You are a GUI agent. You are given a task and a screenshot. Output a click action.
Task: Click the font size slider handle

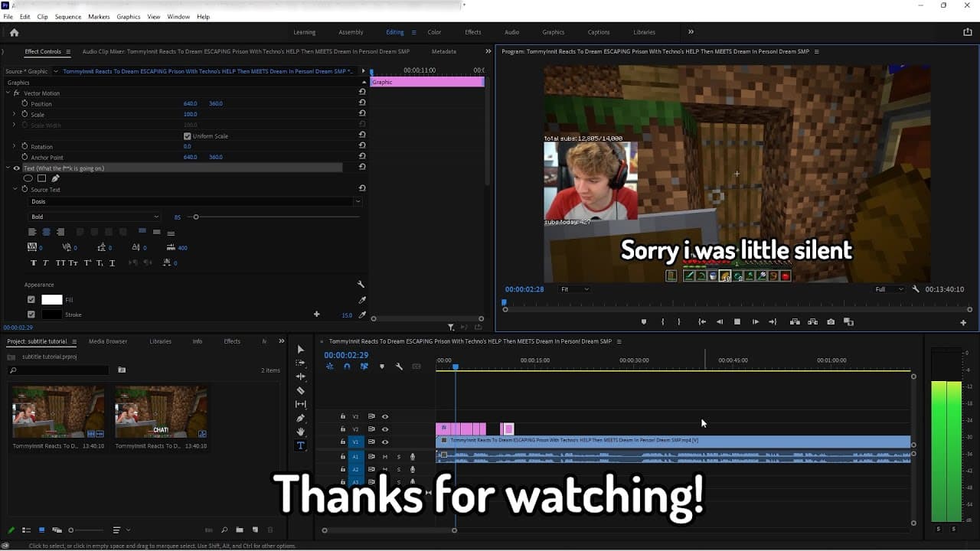(x=196, y=217)
